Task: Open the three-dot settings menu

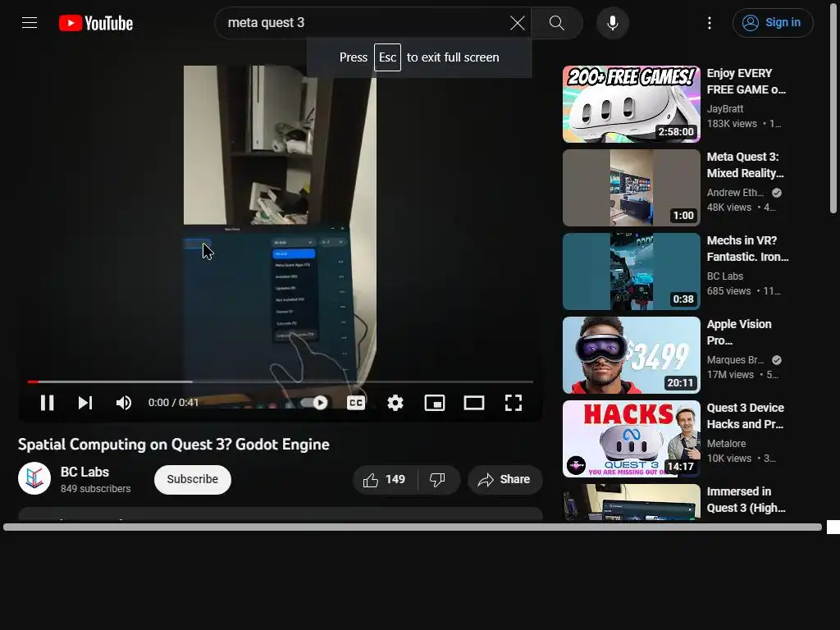Action: coord(710,23)
